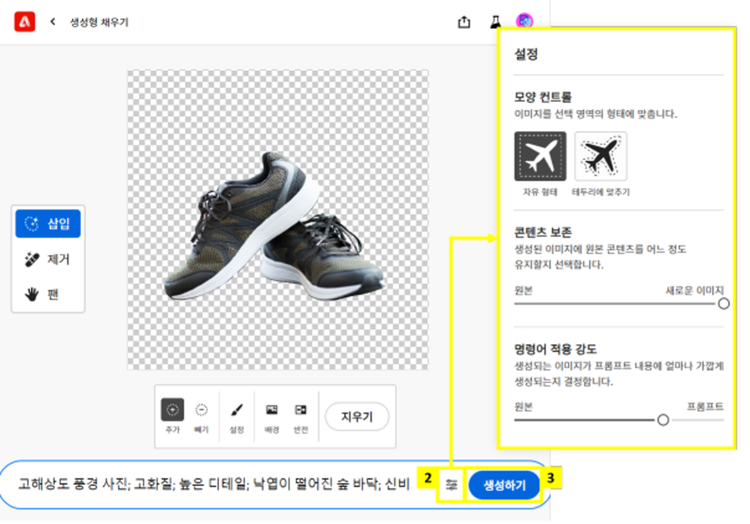Focus the prompt text input field

(214, 484)
